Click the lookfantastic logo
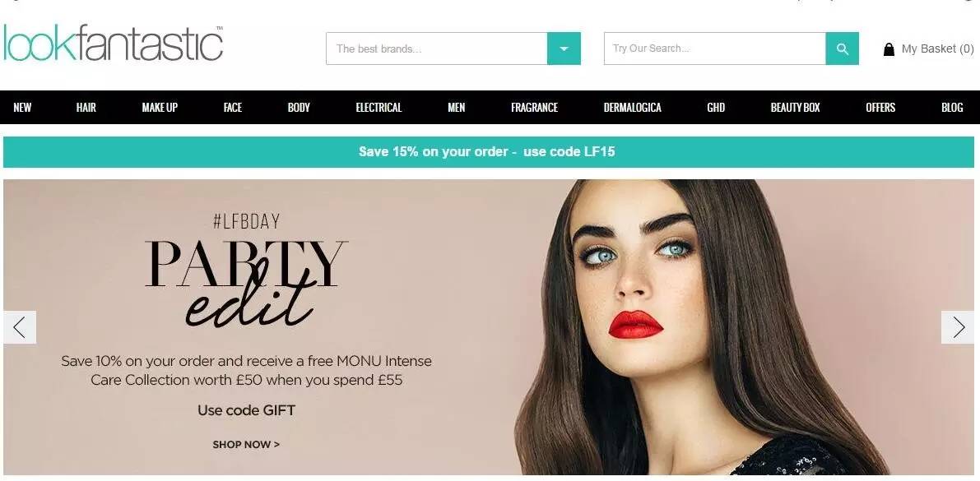 [x=113, y=43]
